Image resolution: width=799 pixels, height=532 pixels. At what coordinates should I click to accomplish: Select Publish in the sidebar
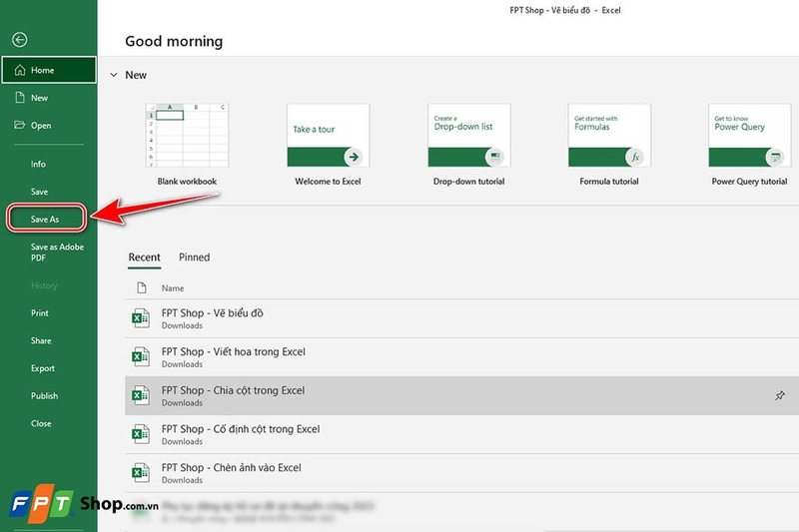pos(44,395)
